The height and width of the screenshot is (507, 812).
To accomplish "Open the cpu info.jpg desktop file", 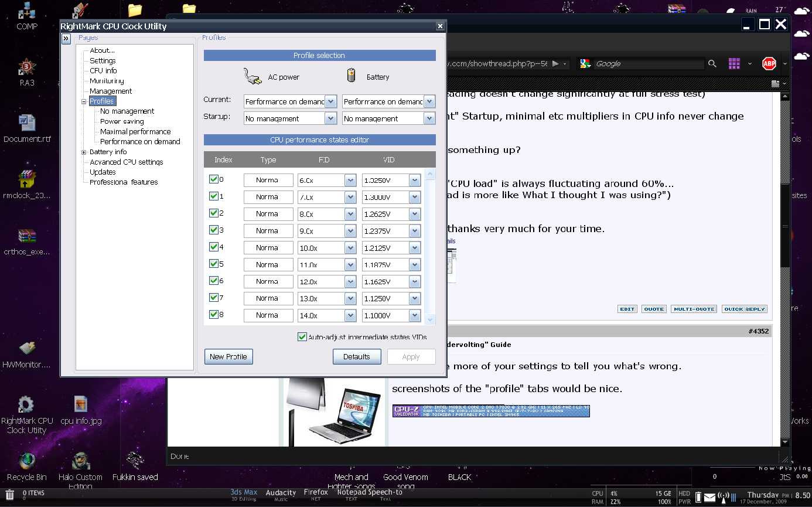I will pos(81,410).
